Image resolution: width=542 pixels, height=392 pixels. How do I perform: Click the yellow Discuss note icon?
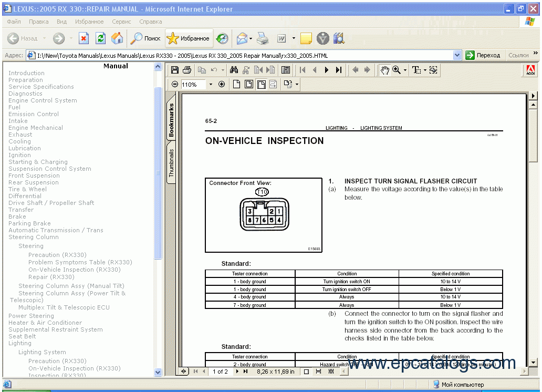[x=306, y=38]
